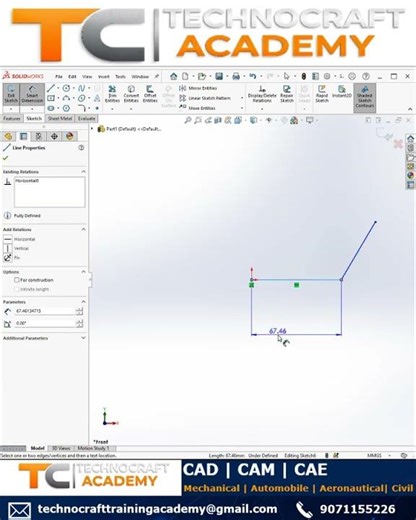Click Move Entities

197,108
